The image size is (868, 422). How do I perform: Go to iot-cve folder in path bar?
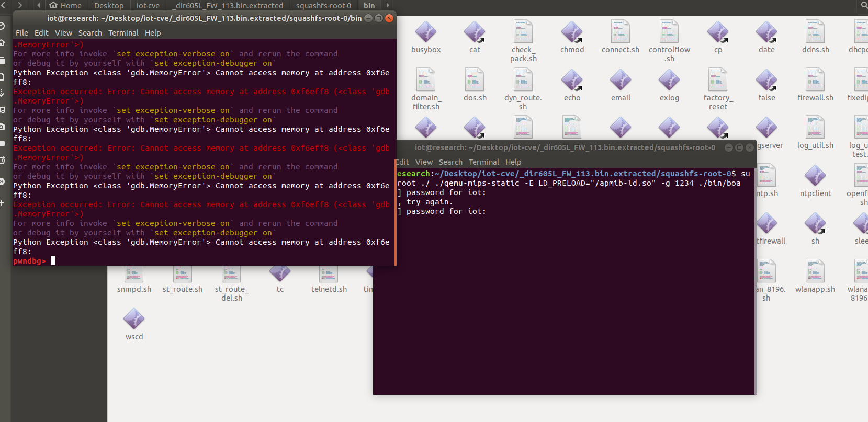[148, 5]
